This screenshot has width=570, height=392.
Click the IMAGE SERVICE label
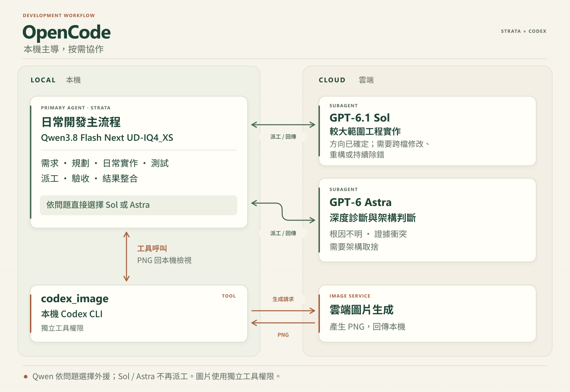pyautogui.click(x=350, y=296)
